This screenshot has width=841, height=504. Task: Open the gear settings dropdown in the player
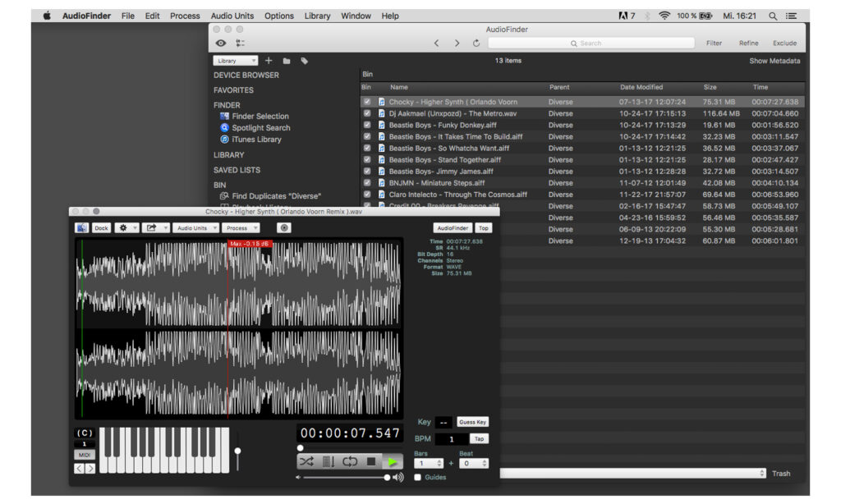126,228
